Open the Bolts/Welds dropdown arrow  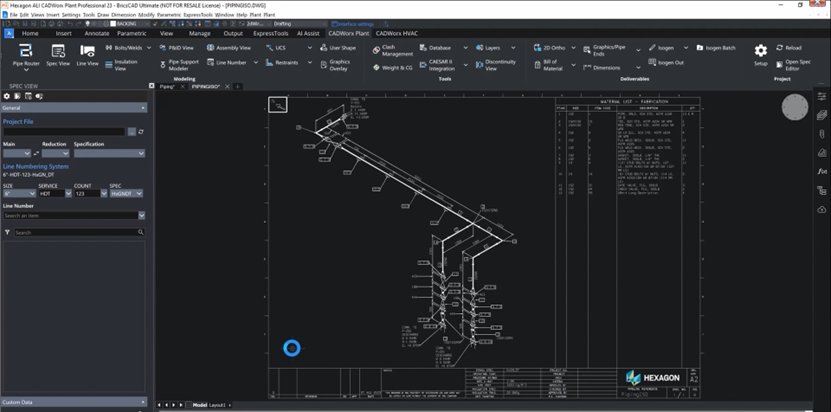click(148, 48)
